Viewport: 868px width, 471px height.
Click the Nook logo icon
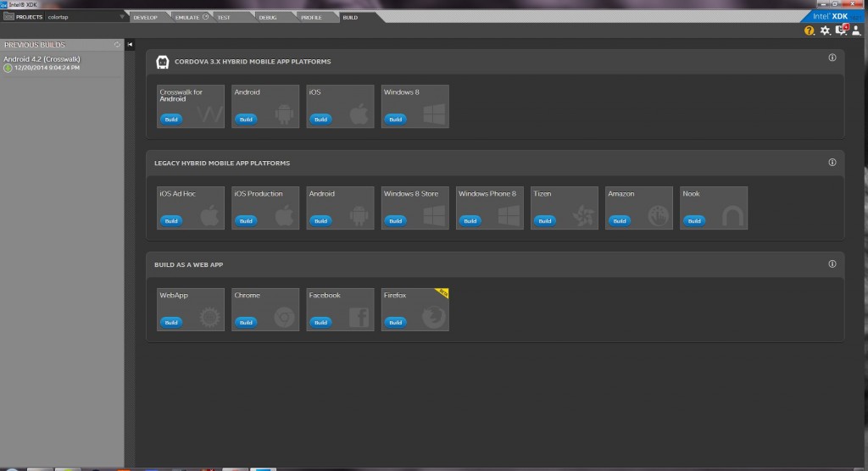(x=733, y=216)
